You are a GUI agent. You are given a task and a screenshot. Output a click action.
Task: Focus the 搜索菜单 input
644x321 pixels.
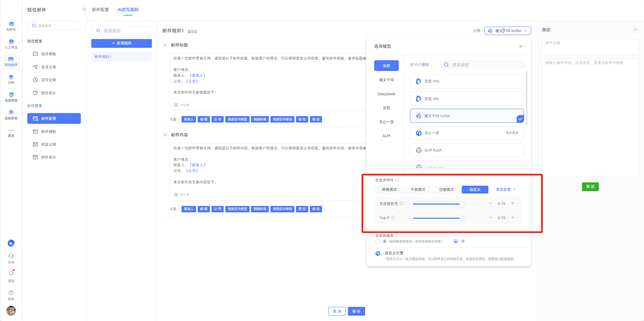tap(54, 26)
